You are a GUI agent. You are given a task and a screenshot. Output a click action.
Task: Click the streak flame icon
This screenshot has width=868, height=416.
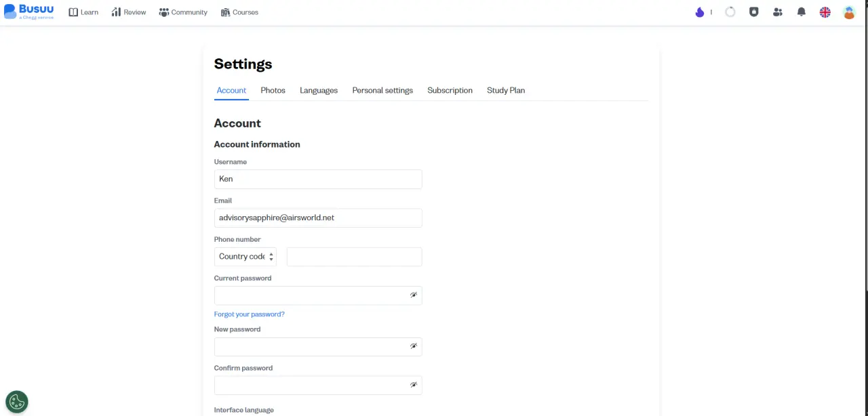(x=700, y=12)
